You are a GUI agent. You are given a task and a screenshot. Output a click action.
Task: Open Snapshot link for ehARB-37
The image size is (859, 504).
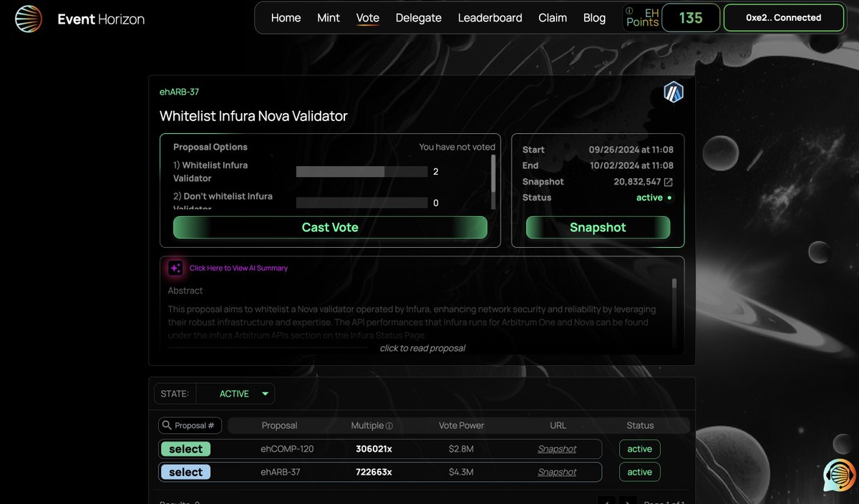557,472
